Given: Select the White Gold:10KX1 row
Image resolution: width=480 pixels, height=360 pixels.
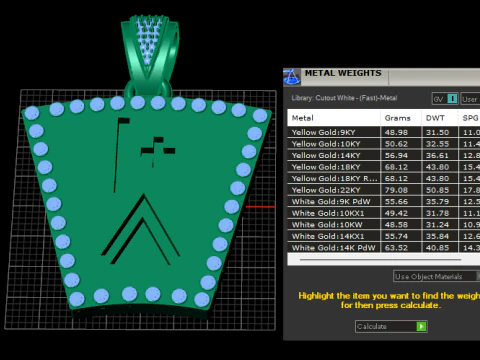Looking at the screenshot, I should 384,213.
